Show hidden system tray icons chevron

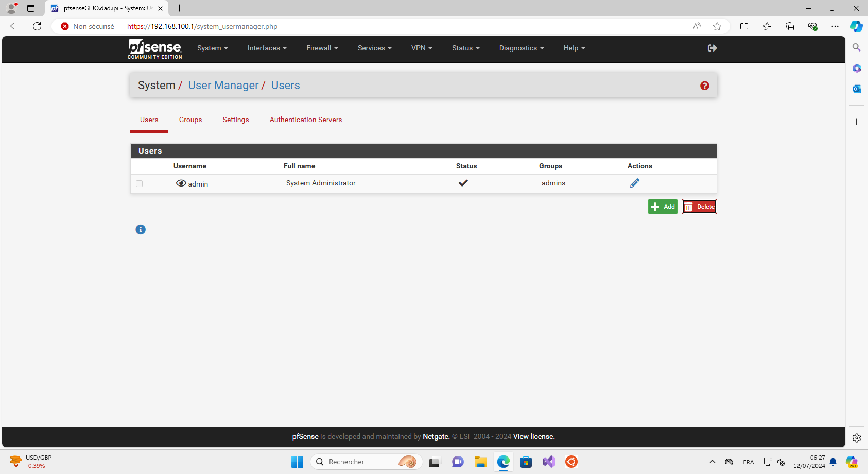pyautogui.click(x=713, y=462)
